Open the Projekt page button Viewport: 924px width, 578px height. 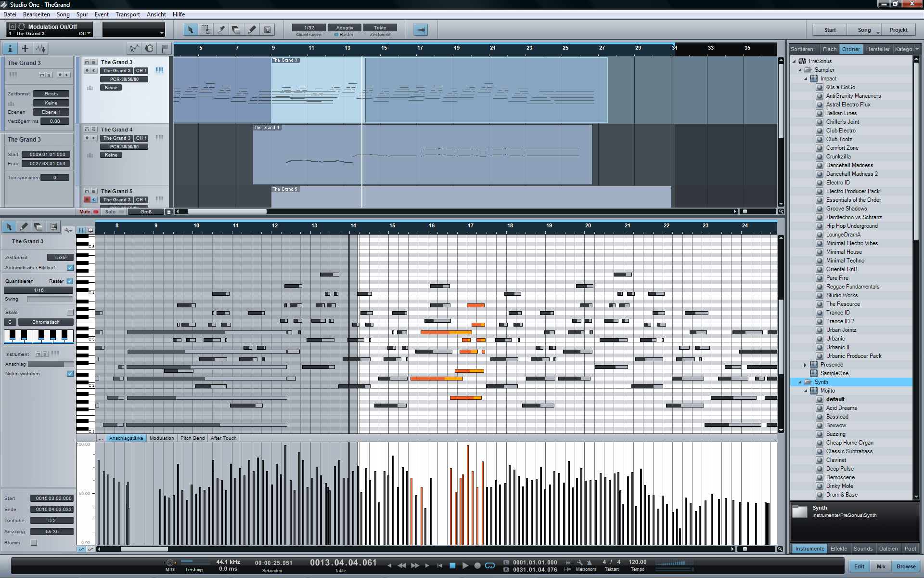[898, 30]
